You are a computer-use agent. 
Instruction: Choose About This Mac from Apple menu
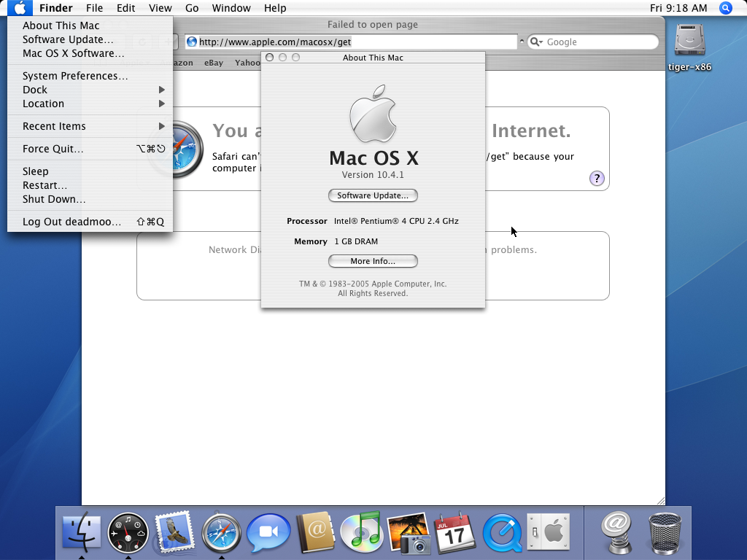90,26
